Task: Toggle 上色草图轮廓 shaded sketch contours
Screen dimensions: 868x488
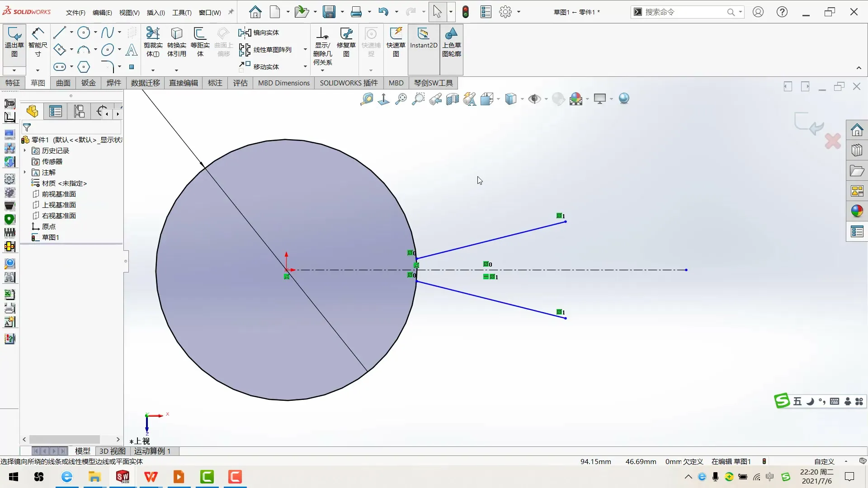Action: pyautogui.click(x=452, y=43)
